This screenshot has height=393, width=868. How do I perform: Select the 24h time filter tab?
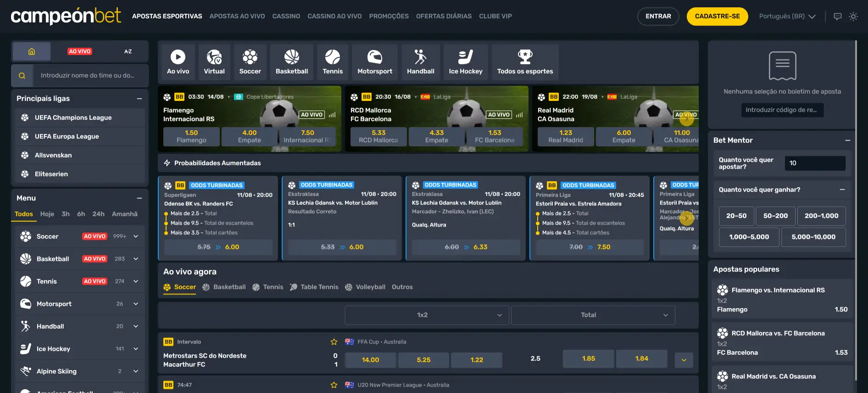[x=99, y=214]
